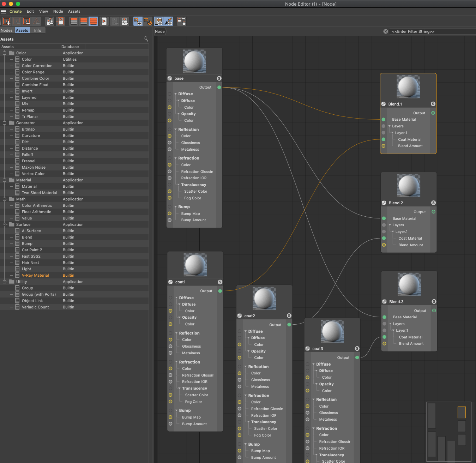Viewport: 476px width, 463px height.
Task: Switch to the Info tab
Action: coord(38,30)
